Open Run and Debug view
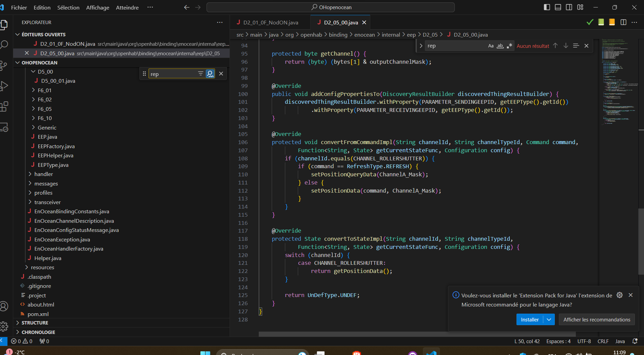The width and height of the screenshot is (644, 355). tap(4, 86)
